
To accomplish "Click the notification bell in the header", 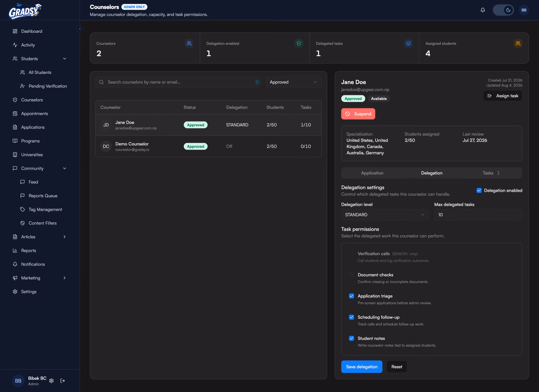I will point(483,10).
